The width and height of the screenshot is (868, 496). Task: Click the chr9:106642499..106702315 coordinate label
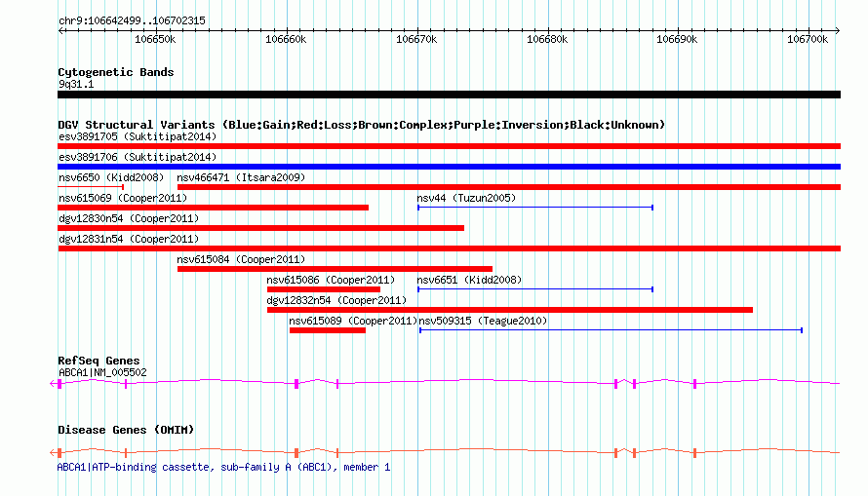[132, 20]
